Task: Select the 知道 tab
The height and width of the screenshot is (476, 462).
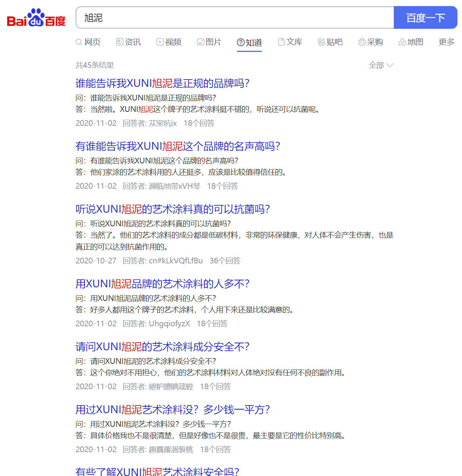Action: tap(249, 42)
